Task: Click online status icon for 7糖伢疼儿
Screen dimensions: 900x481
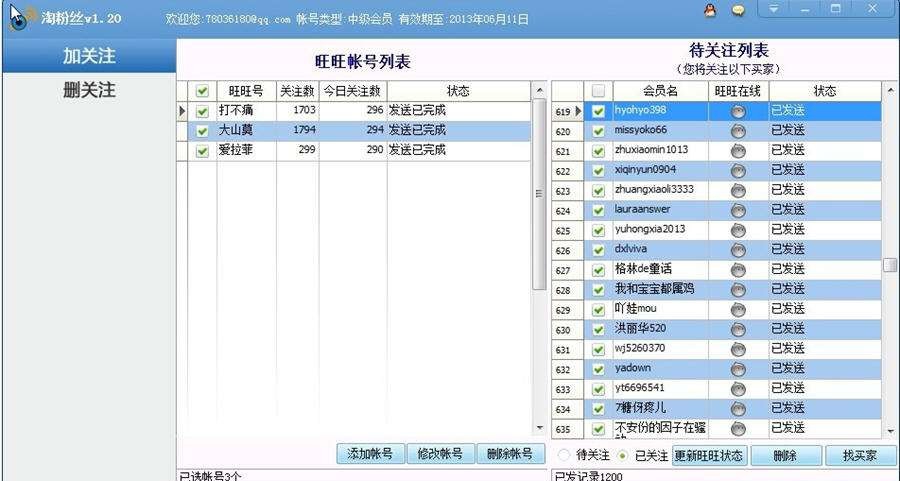Action: pos(738,409)
